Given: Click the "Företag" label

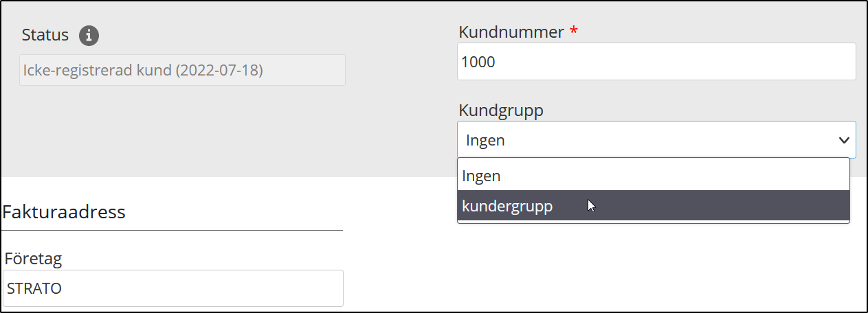Looking at the screenshot, I should 32,259.
